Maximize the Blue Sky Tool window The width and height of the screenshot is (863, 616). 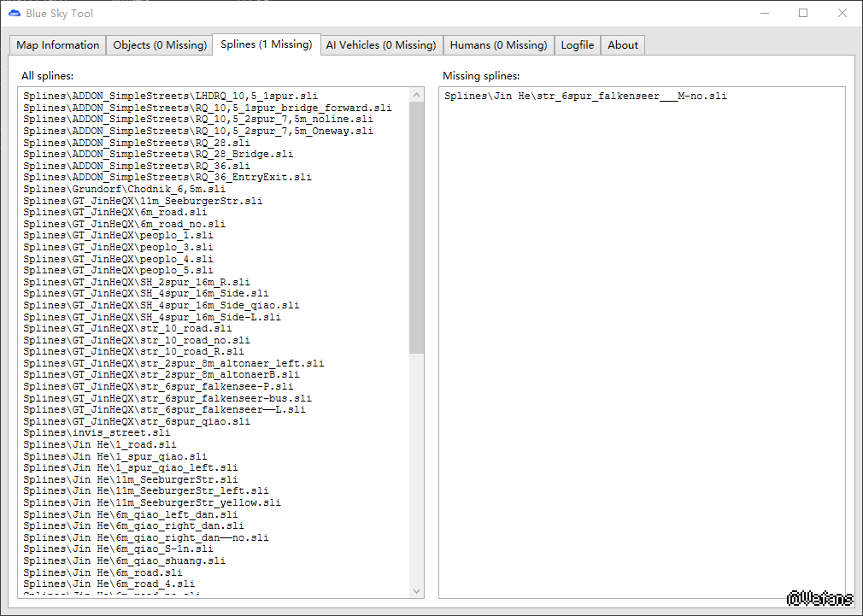coord(803,13)
